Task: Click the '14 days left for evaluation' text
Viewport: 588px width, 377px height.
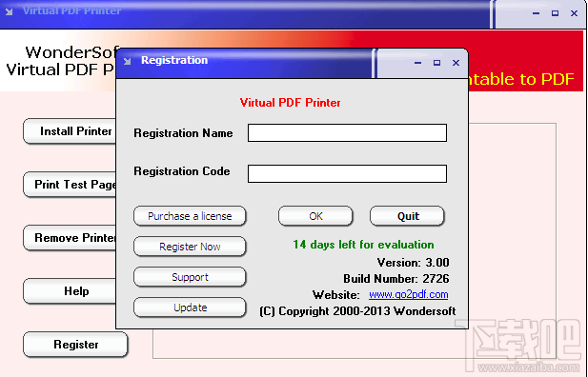Action: 363,245
